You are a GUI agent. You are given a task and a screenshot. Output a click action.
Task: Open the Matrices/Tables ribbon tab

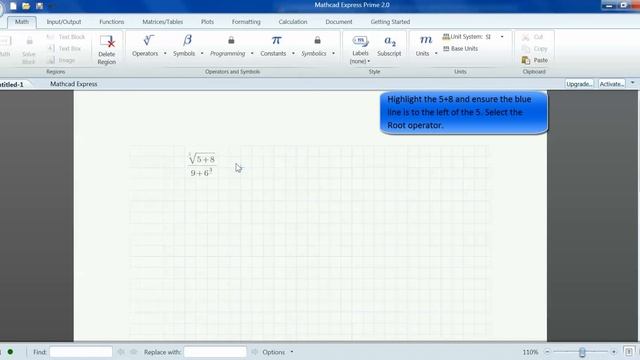pyautogui.click(x=162, y=22)
